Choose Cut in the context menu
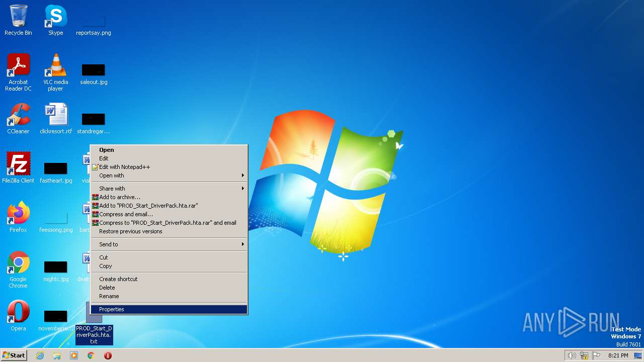The width and height of the screenshot is (644, 362). point(169,257)
